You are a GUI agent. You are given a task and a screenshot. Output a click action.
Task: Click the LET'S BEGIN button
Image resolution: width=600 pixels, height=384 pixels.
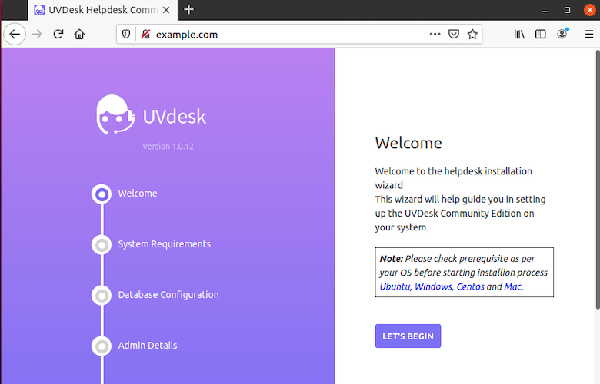[x=408, y=336]
